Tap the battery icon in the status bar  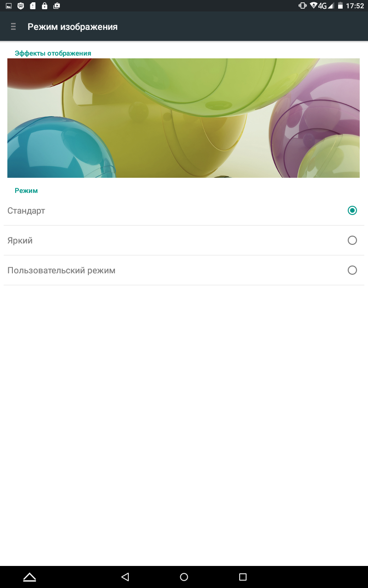point(340,6)
